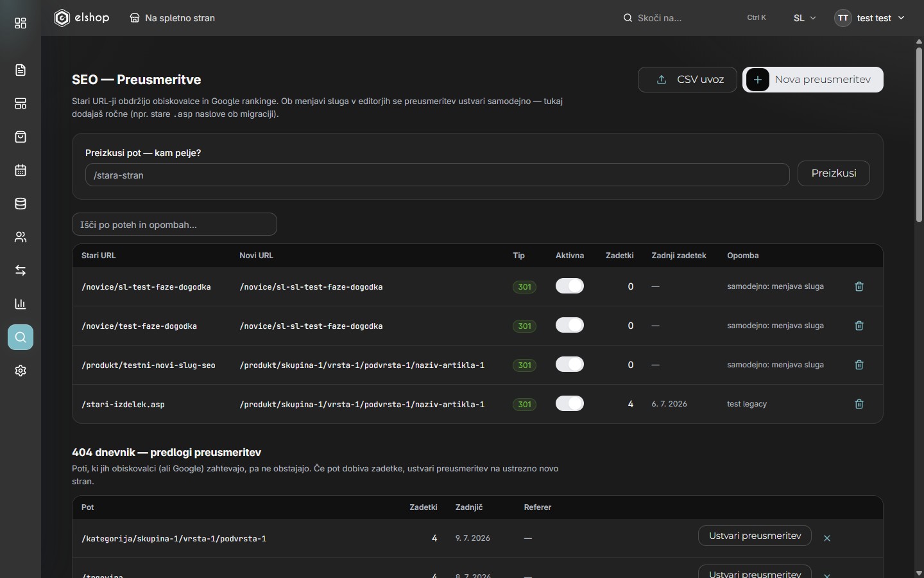Open the SL language dropdown
Screen dimensions: 924x578
pos(805,18)
